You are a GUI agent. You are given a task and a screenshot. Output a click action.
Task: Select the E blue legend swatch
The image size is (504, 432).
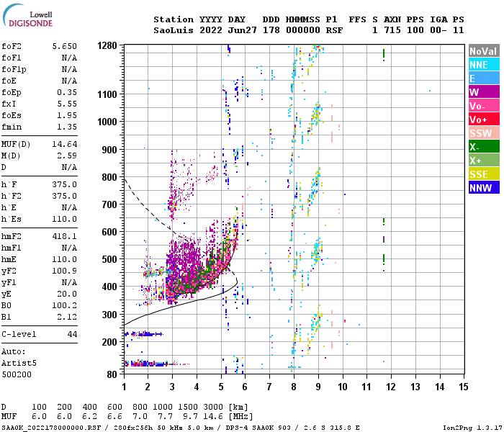tap(484, 78)
